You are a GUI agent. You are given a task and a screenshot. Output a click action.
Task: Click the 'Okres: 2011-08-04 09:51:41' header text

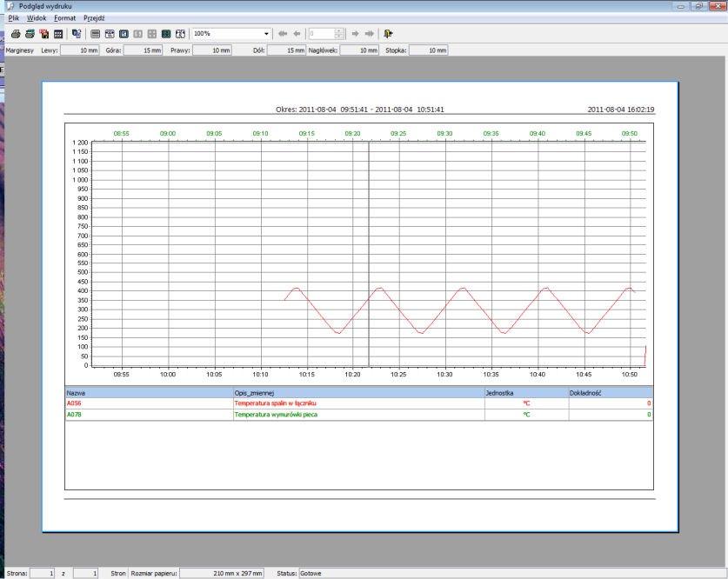click(322, 110)
